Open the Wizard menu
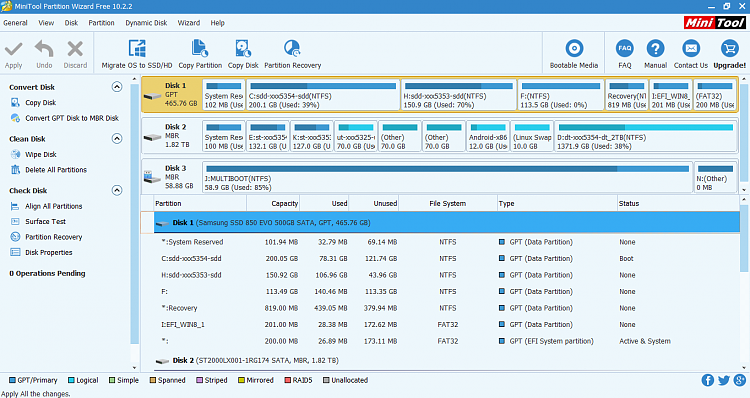Image resolution: width=750 pixels, height=398 pixels. [189, 23]
